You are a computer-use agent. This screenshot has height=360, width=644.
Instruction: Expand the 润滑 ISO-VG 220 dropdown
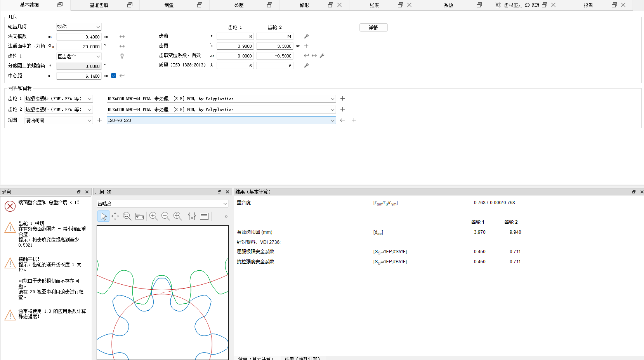pyautogui.click(x=221, y=120)
